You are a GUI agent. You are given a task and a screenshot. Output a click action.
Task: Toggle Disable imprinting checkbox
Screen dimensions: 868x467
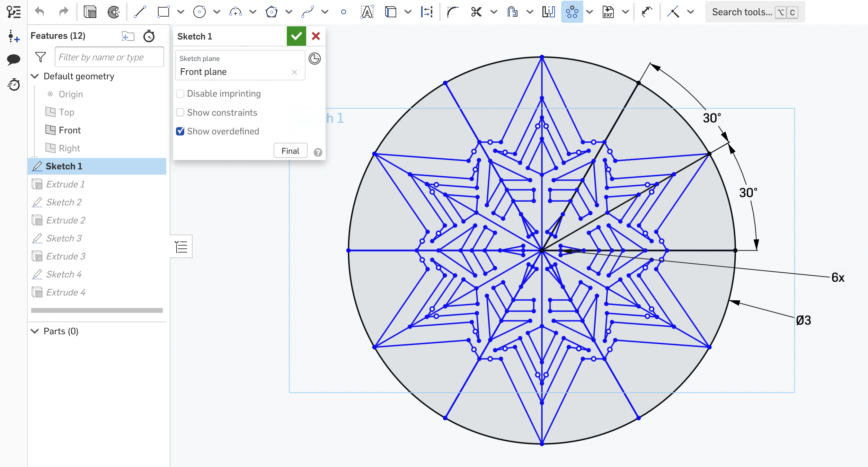pos(180,94)
